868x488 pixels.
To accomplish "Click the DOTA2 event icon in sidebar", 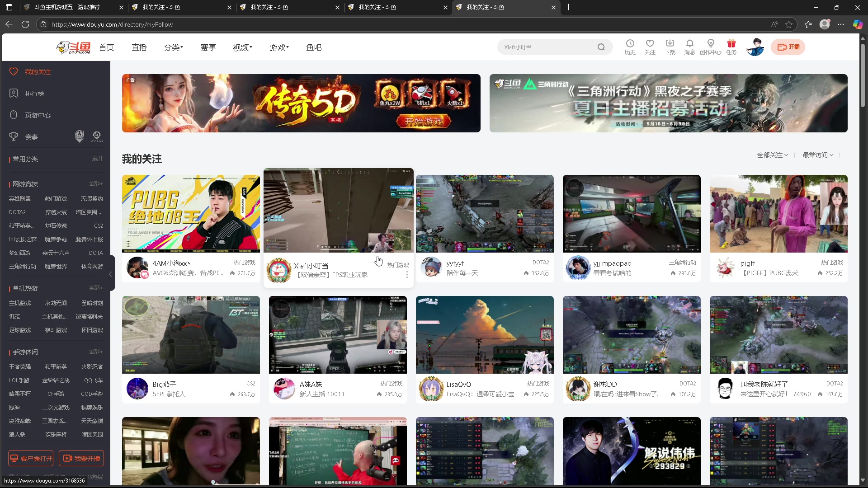I will pos(96,136).
